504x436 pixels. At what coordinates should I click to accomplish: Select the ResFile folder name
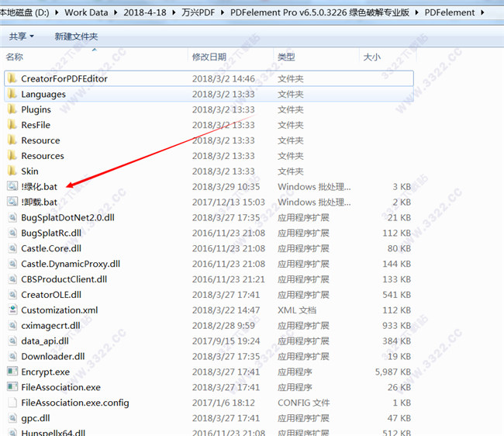(36, 125)
